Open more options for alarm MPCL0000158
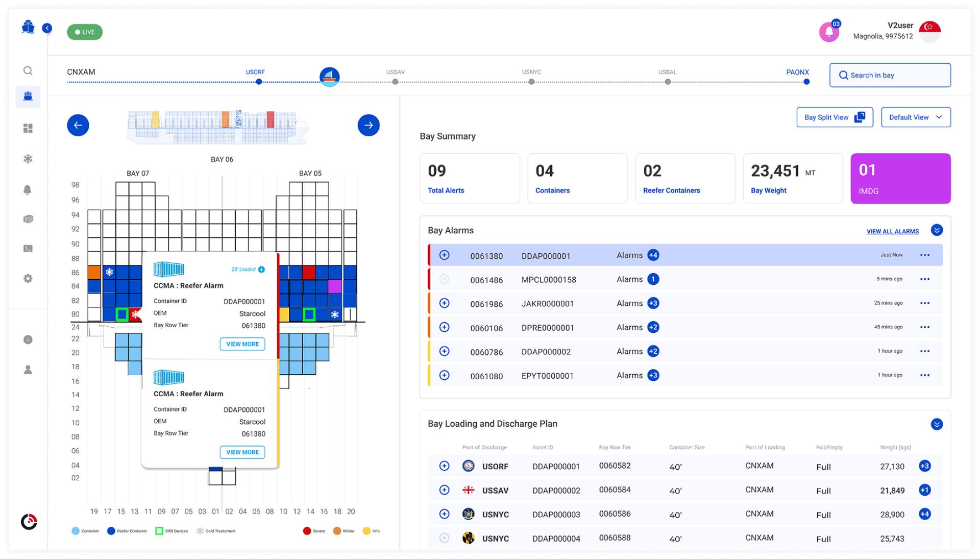The height and width of the screenshot is (559, 980). point(925,279)
